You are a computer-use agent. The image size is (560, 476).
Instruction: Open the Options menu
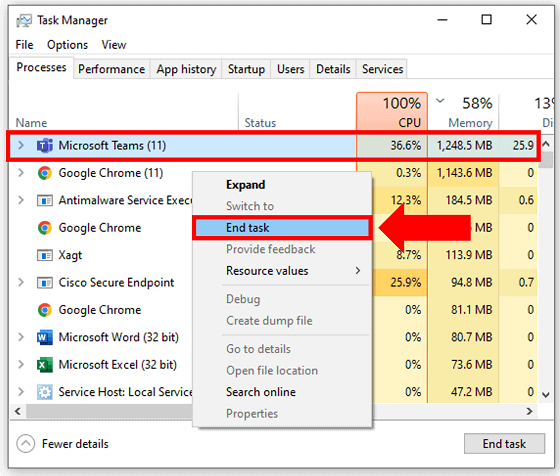[x=67, y=45]
